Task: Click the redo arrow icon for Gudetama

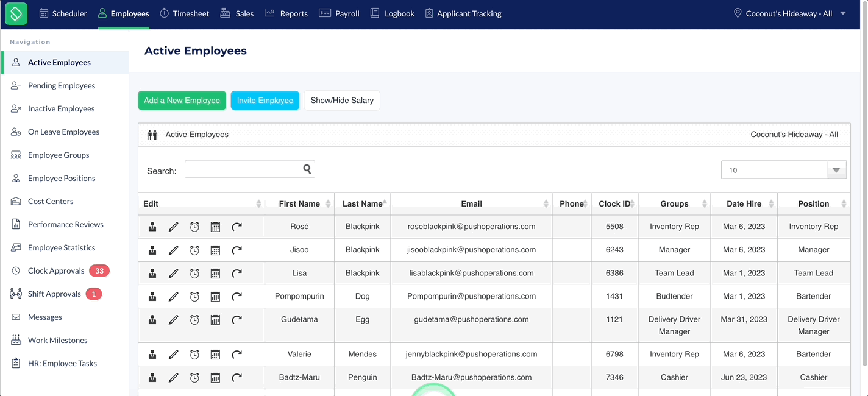Action: pos(237,320)
